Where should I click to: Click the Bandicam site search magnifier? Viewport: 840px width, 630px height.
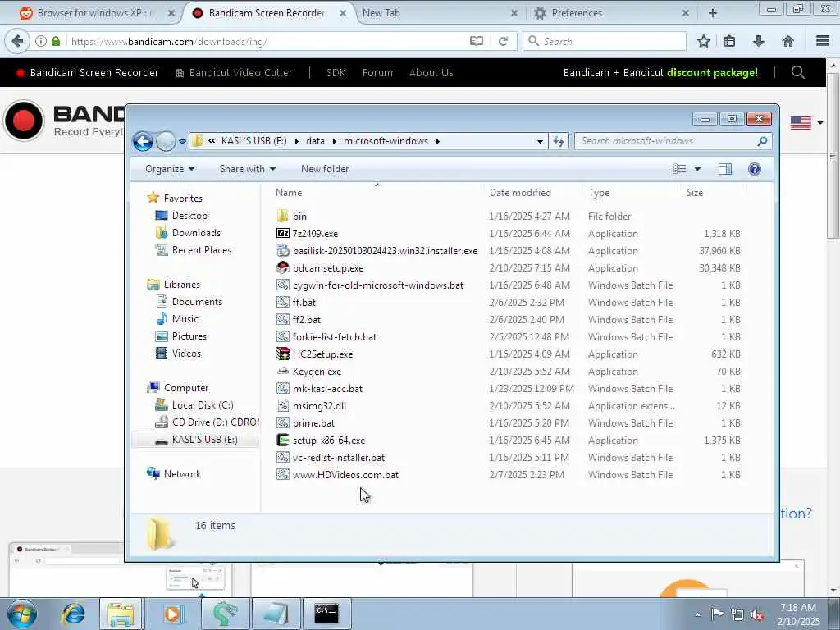click(x=797, y=72)
